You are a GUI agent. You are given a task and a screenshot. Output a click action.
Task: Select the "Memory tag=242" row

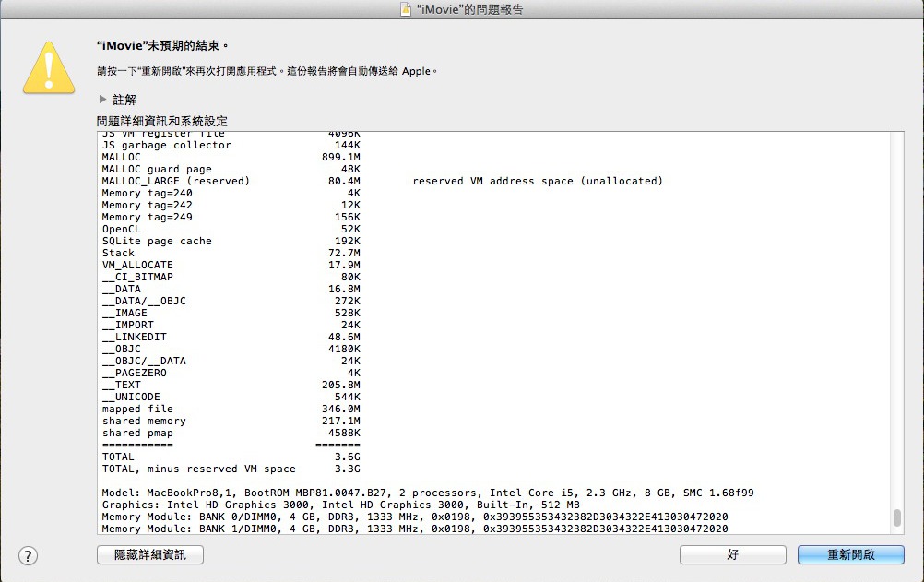(231, 205)
